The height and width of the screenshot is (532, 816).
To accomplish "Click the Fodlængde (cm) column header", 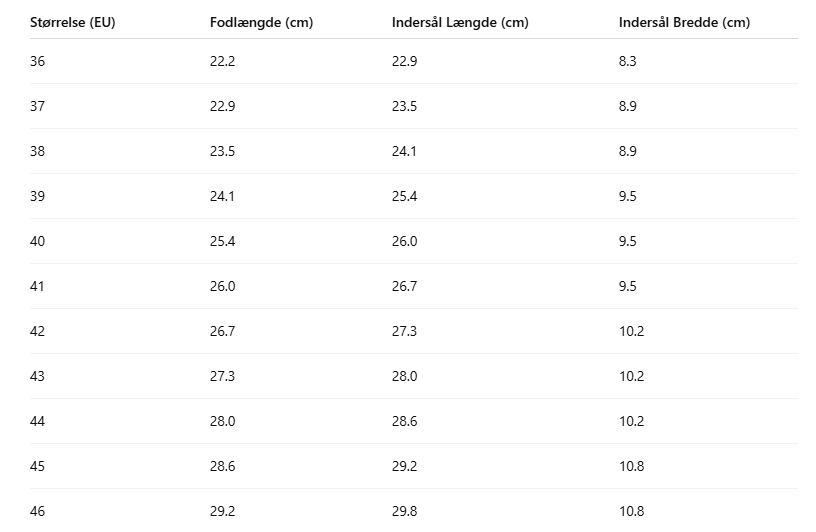I will 261,23.
